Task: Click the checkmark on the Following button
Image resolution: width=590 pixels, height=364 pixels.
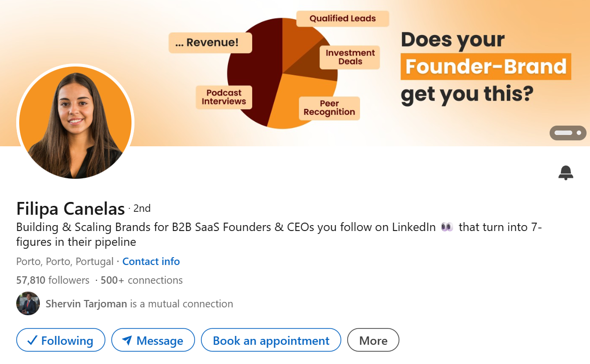Action: [x=33, y=340]
